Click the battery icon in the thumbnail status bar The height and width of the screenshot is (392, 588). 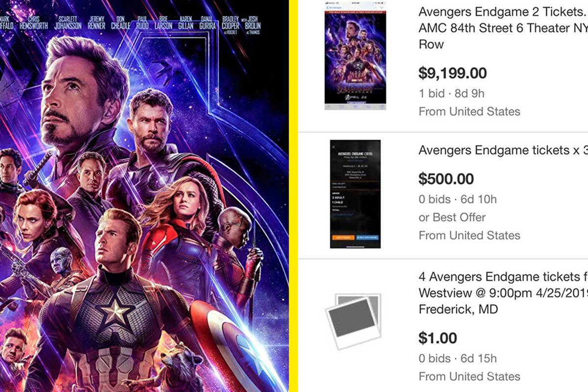(382, 3)
